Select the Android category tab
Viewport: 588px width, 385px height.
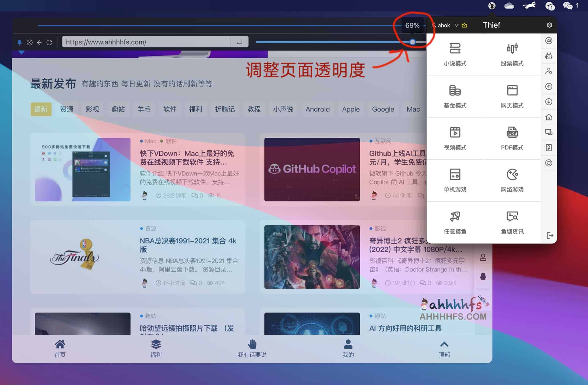pyautogui.click(x=317, y=109)
